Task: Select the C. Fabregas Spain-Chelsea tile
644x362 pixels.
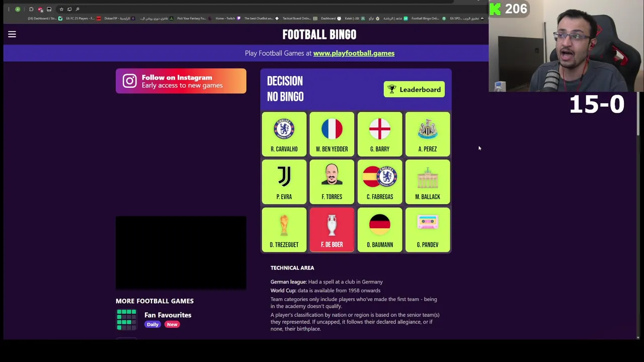Action: (379, 182)
